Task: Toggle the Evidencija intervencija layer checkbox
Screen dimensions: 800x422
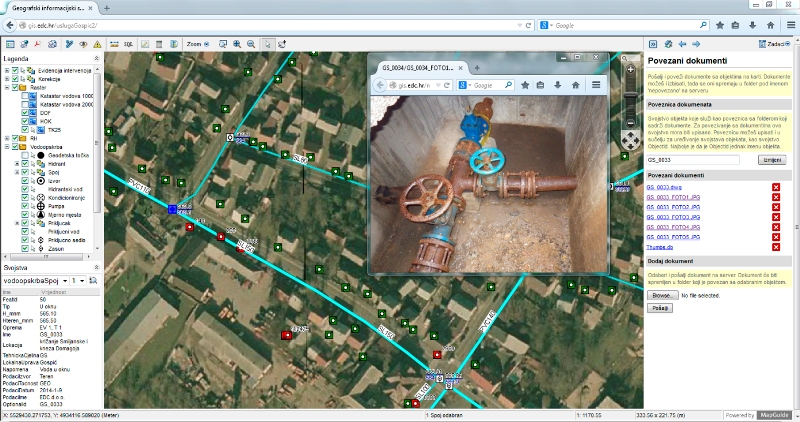Action: click(x=15, y=70)
